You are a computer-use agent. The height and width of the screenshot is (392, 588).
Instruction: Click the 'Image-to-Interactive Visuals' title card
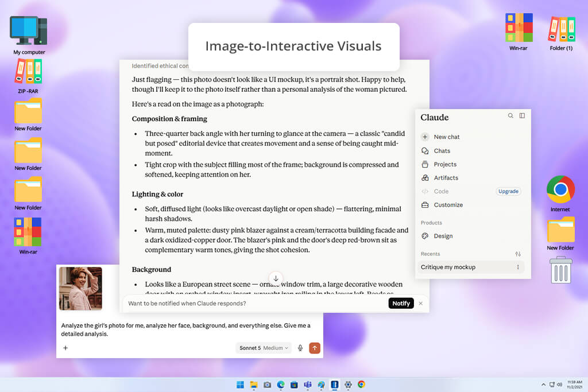(293, 46)
